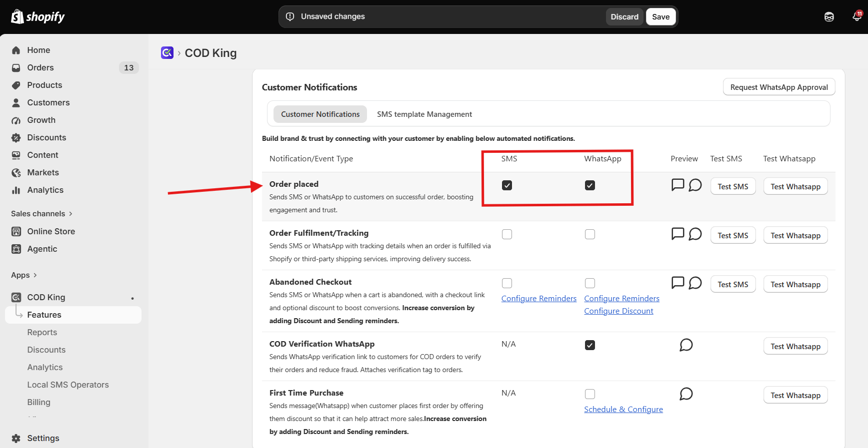Send Test SMS for Order Fulfilment/Tracking
Image resolution: width=868 pixels, height=448 pixels.
(x=733, y=235)
